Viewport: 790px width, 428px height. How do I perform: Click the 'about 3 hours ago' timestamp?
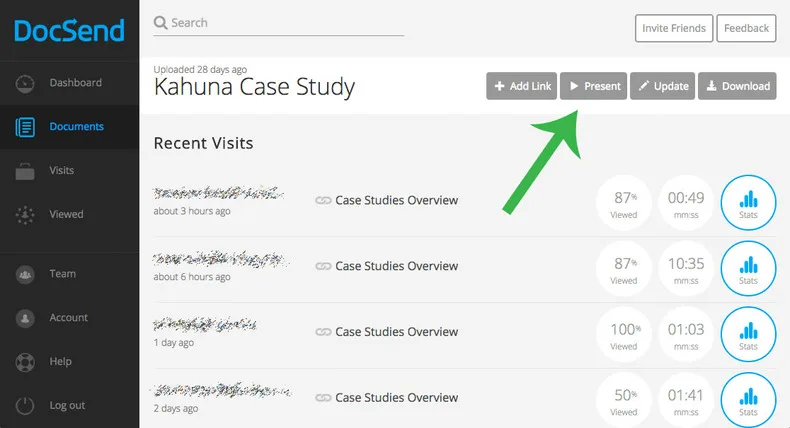point(192,211)
